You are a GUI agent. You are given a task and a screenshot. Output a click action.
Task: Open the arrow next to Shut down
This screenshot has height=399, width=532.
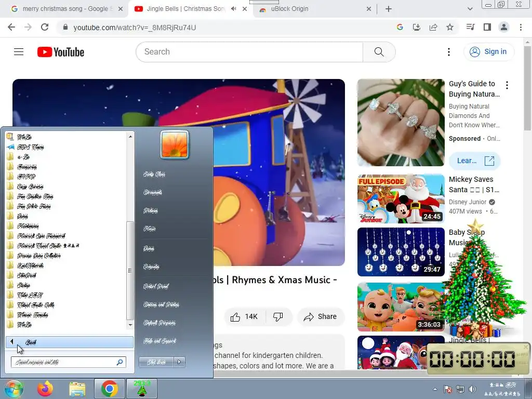pos(179,362)
